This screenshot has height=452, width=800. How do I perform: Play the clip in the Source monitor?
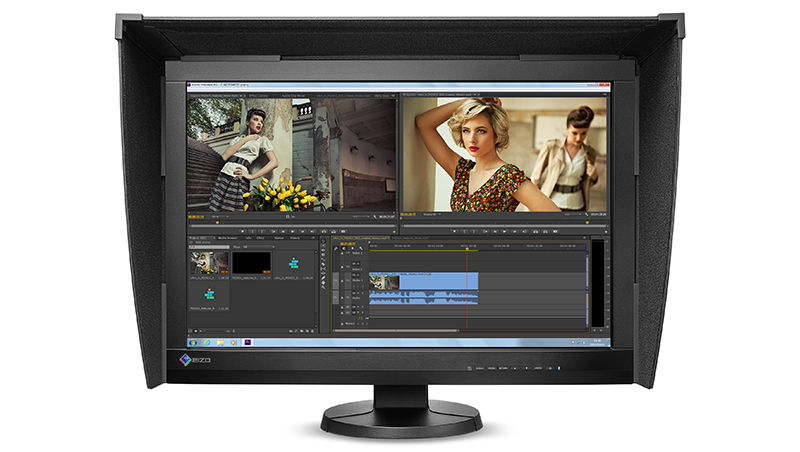coord(293,231)
